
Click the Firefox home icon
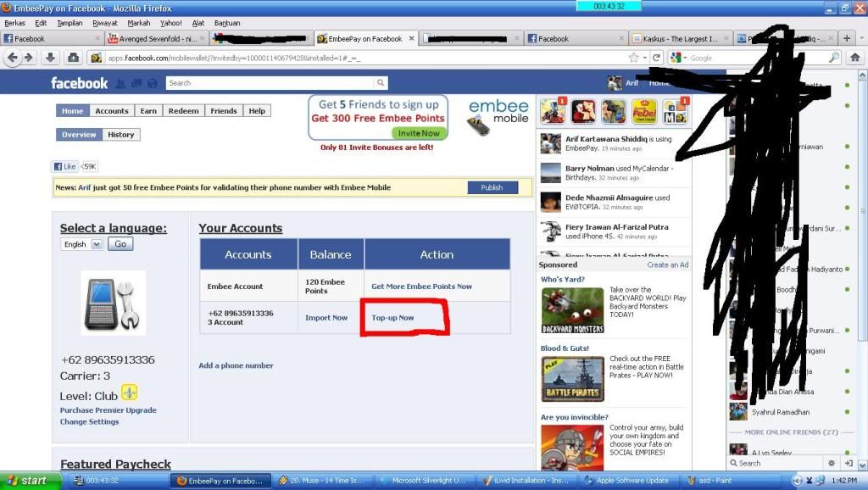[854, 58]
